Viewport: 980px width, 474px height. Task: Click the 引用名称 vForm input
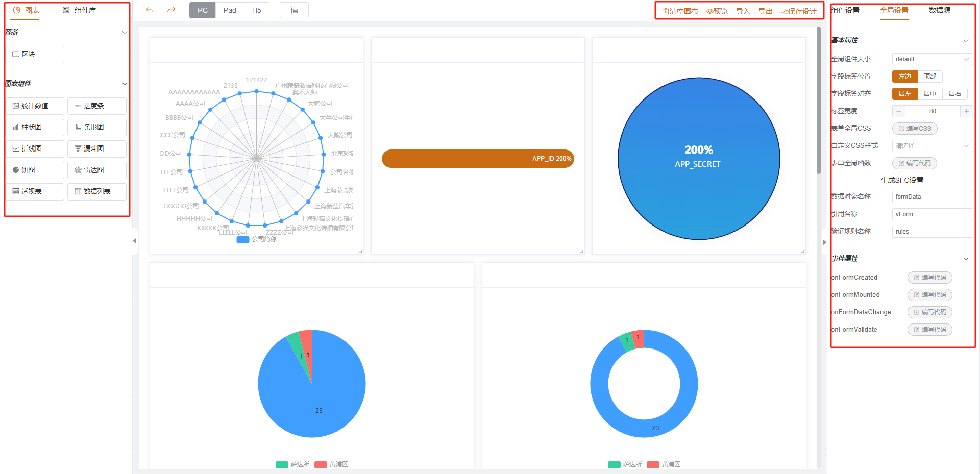click(933, 214)
